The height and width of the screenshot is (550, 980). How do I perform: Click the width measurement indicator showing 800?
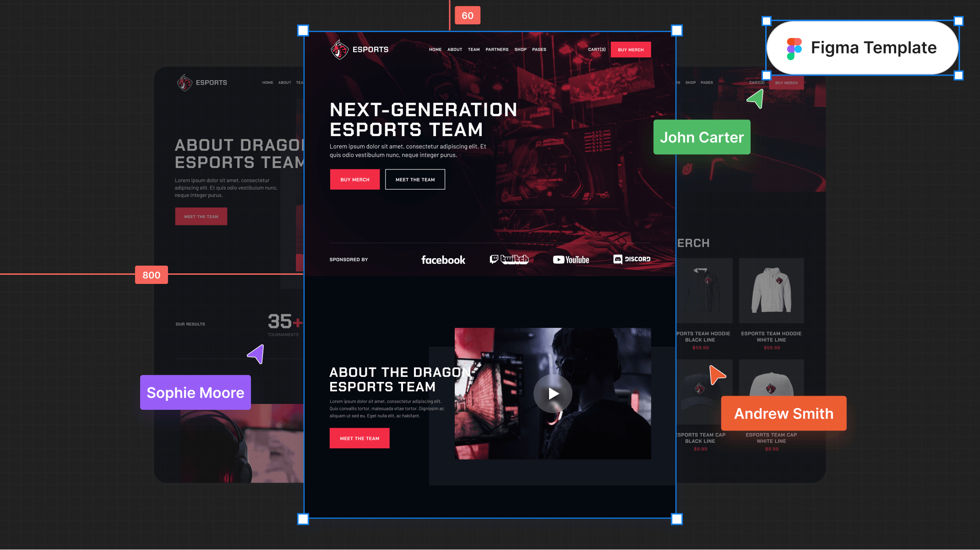[x=152, y=275]
